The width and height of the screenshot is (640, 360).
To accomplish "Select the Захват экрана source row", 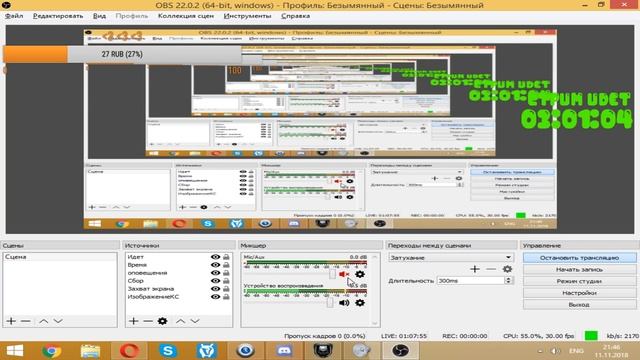I will tap(179, 289).
